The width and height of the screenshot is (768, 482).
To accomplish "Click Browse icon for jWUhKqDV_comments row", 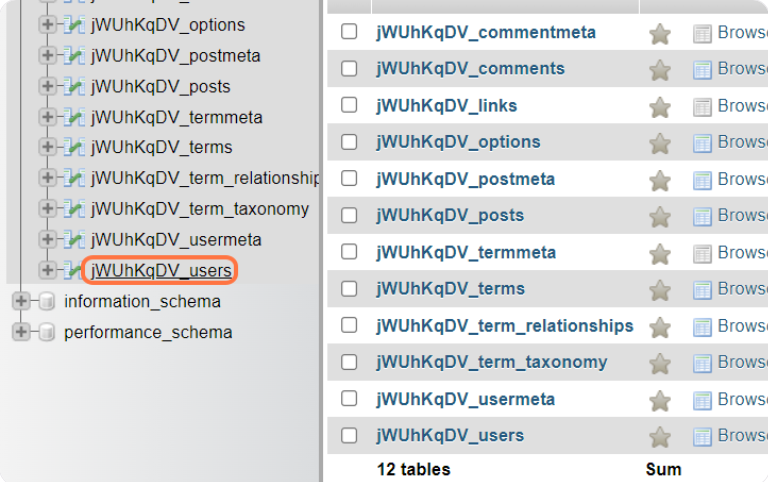I will [x=703, y=70].
